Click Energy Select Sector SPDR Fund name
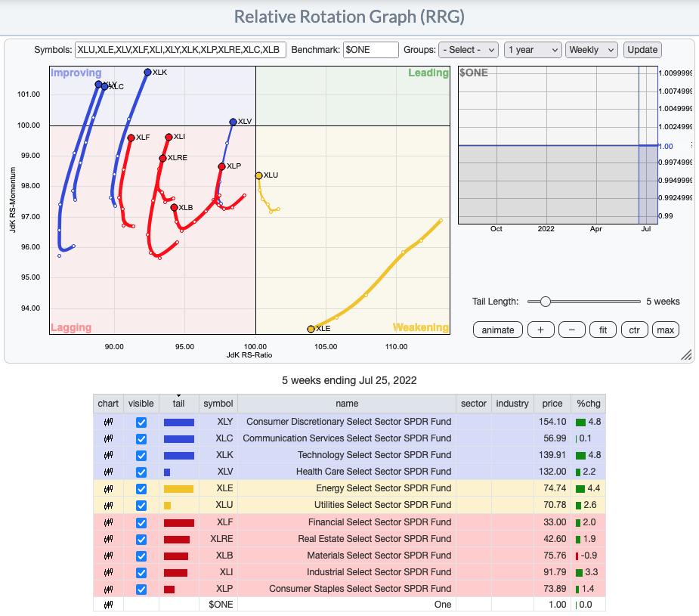 pos(384,488)
